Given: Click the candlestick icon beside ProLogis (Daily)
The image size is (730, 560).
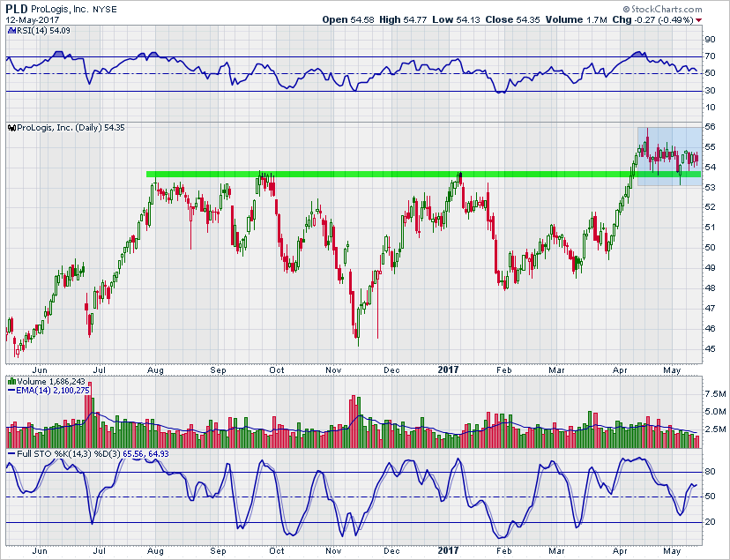Looking at the screenshot, I should 12,128.
